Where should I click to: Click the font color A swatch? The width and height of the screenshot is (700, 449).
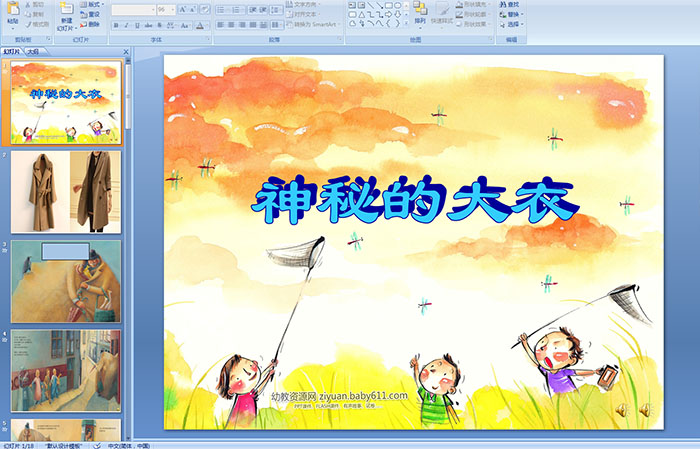[200, 25]
